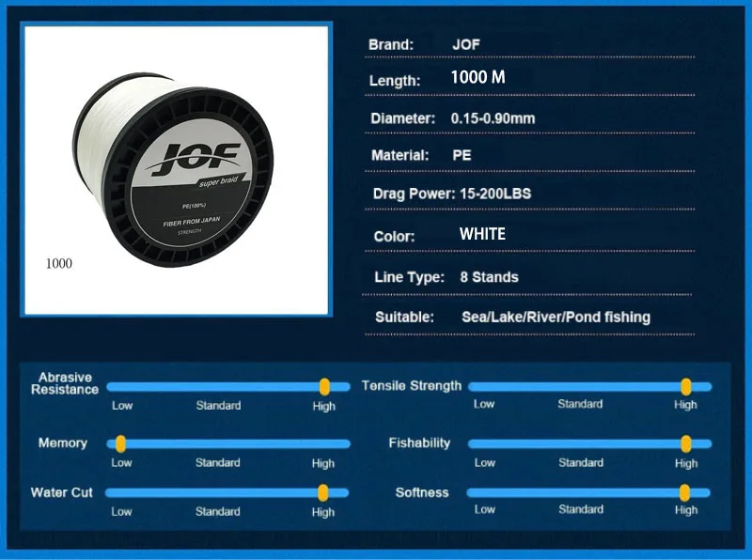Click the Water Cut slider handle

(323, 493)
